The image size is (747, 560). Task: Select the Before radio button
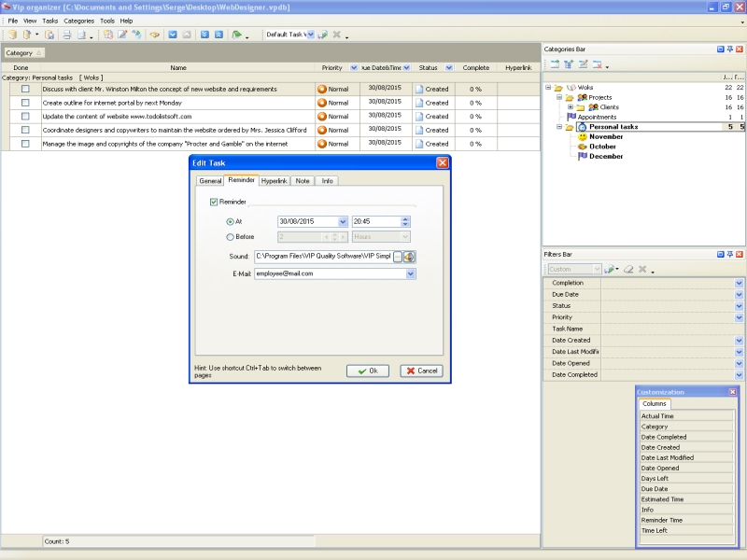[x=231, y=237]
